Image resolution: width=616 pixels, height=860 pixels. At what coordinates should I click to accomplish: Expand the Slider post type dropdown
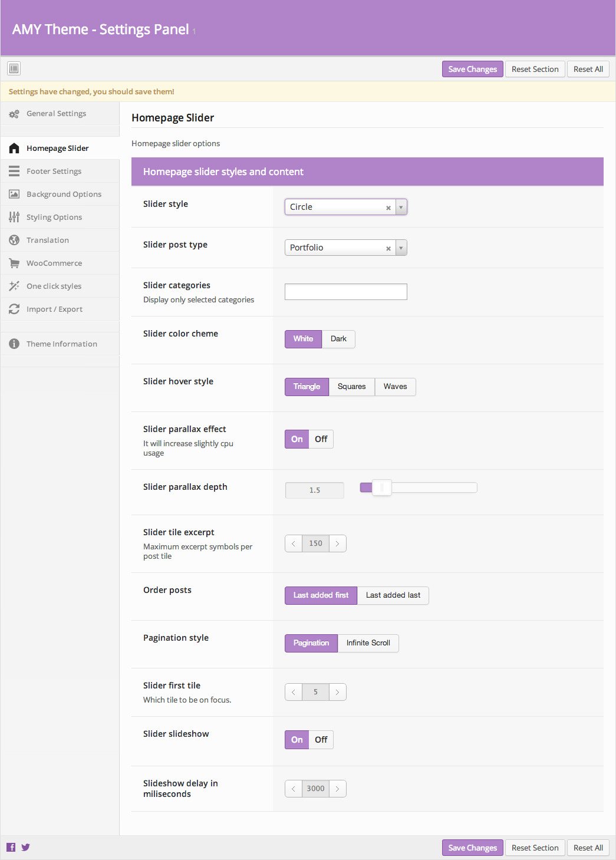[401, 248]
